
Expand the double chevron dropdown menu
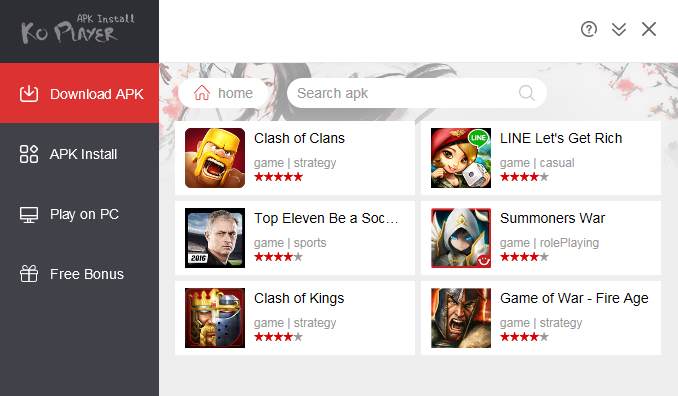tap(619, 29)
